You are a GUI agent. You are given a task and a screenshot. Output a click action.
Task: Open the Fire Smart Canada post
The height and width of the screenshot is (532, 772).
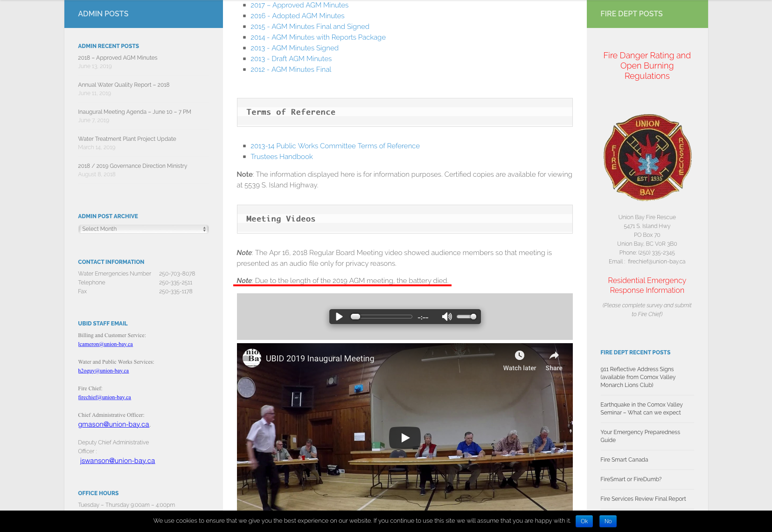pyautogui.click(x=624, y=460)
